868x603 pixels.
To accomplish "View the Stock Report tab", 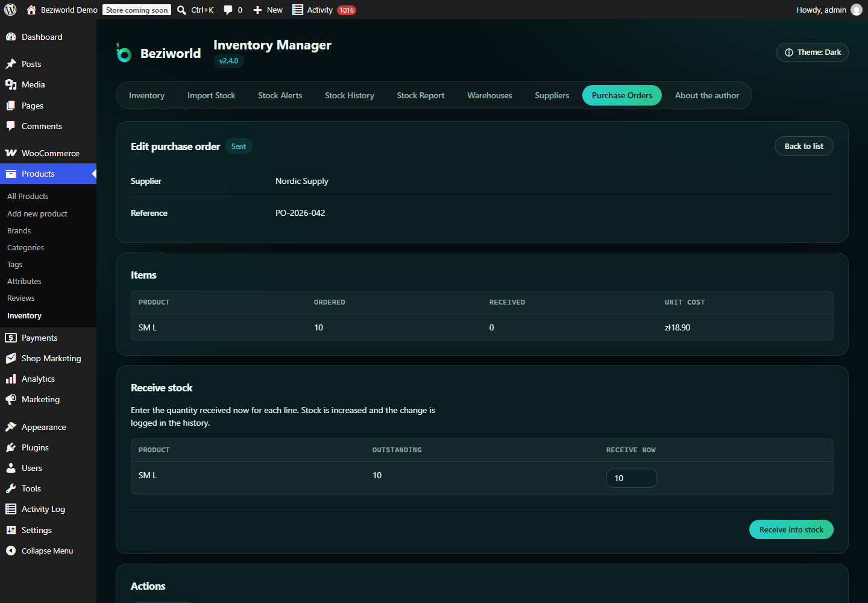I will (421, 95).
